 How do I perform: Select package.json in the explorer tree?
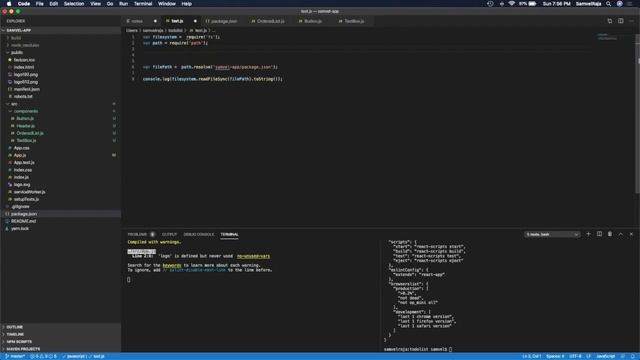click(x=60, y=214)
